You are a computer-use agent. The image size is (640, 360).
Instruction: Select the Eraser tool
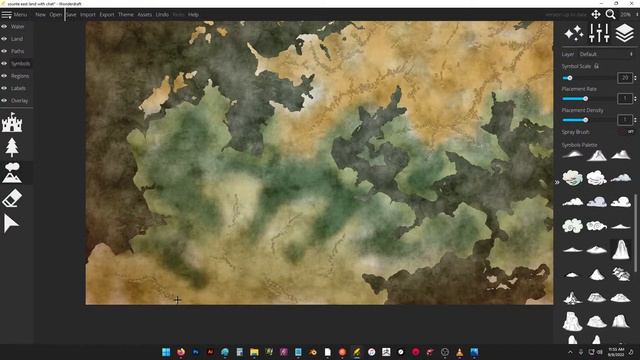12,198
